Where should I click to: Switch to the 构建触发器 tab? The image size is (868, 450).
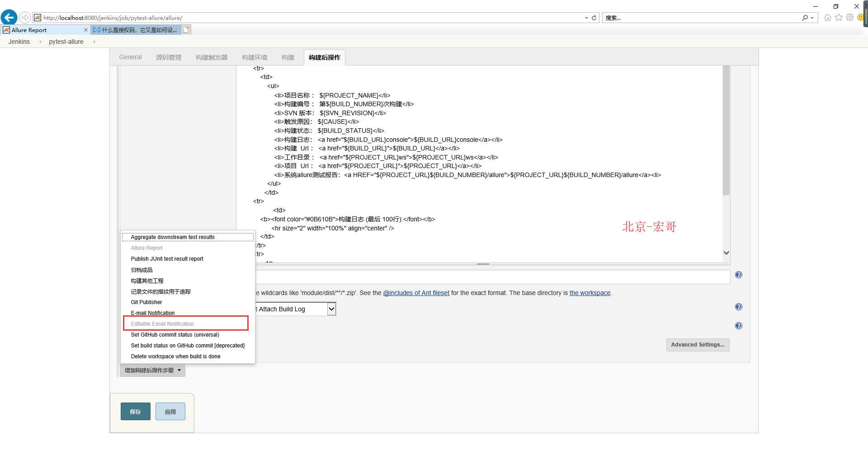click(x=212, y=57)
